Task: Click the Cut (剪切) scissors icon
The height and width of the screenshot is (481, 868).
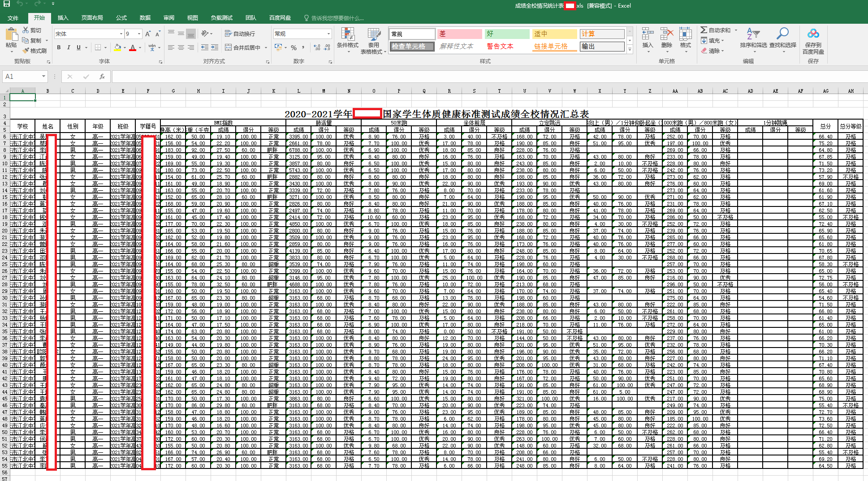Action: 26,30
